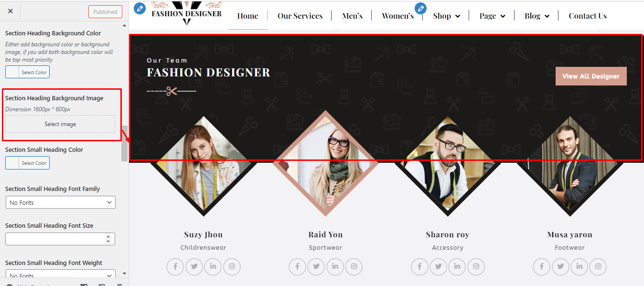644x286 pixels.
Task: Click the View All Designer button
Action: click(591, 76)
